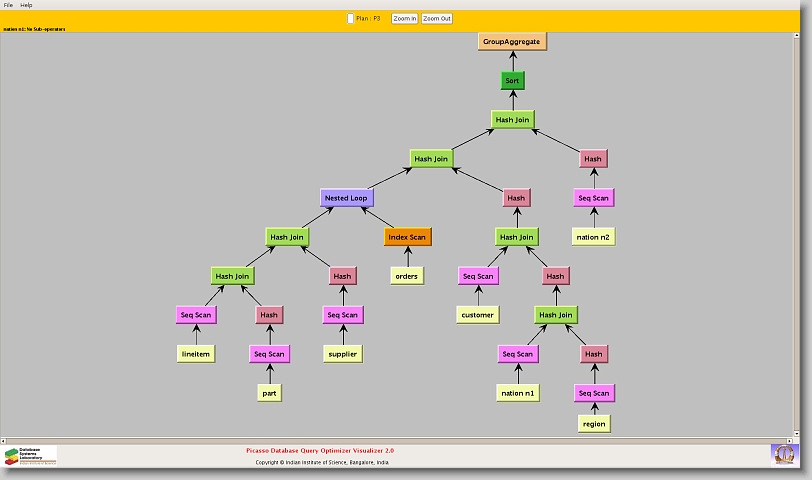The image size is (812, 480).
Task: Click the orders table node
Action: click(x=407, y=276)
